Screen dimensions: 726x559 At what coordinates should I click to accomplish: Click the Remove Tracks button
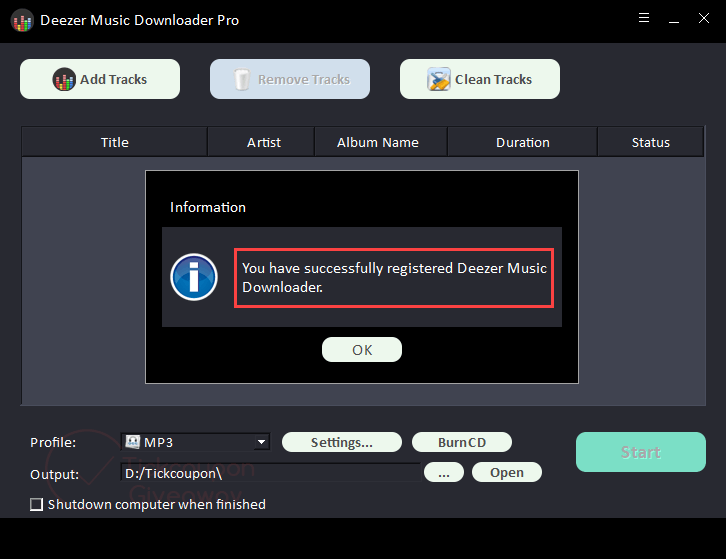point(290,79)
